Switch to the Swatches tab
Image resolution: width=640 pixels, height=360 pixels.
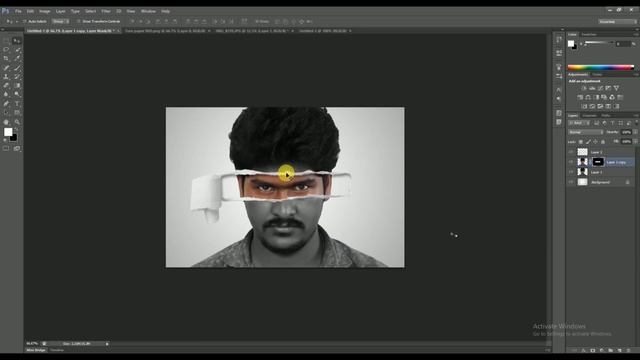coord(589,34)
